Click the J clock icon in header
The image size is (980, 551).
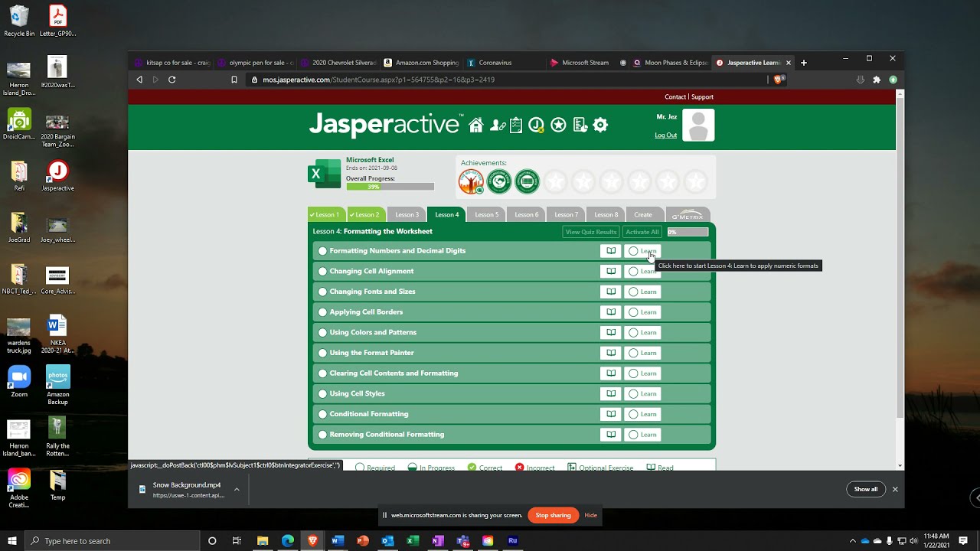[537, 126]
